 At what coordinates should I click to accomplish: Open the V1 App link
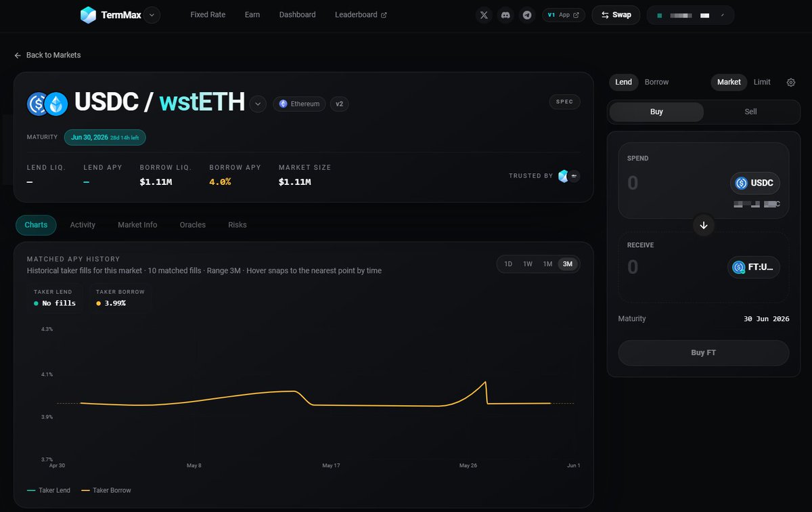(x=564, y=15)
